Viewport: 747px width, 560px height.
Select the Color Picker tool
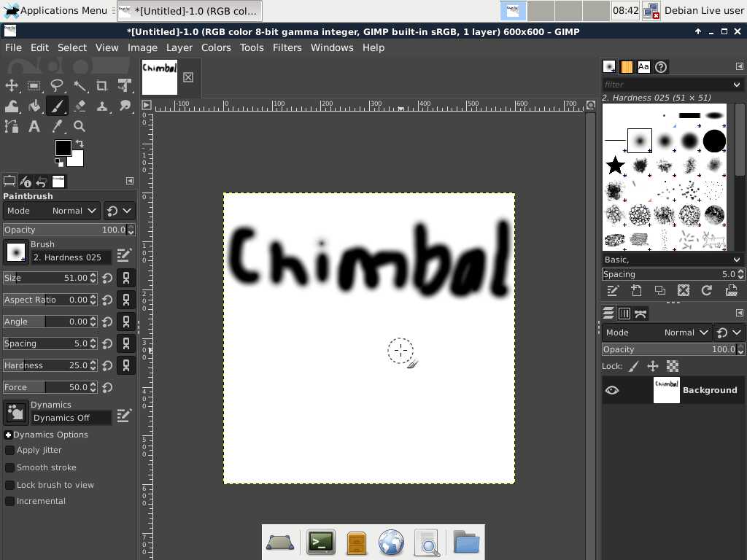point(57,127)
